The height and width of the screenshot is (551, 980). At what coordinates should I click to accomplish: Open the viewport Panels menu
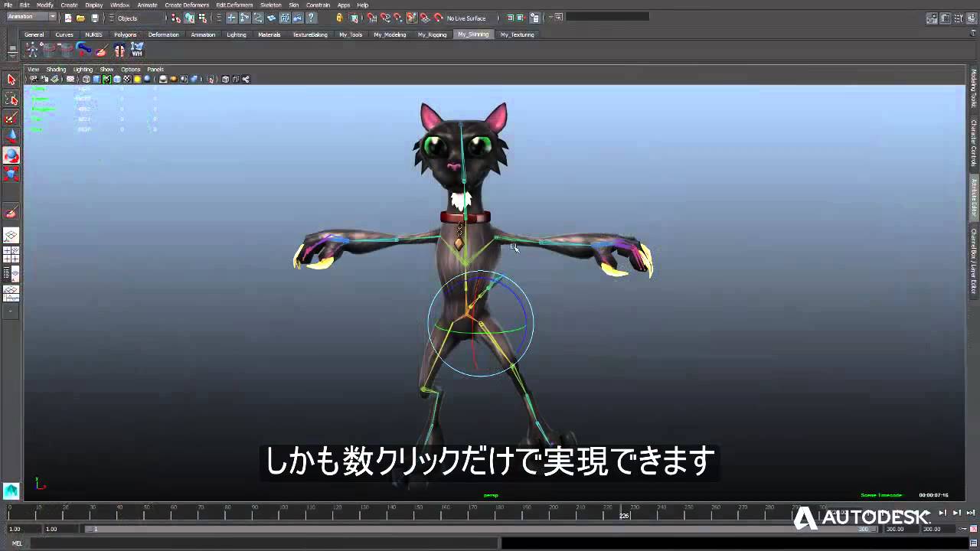[155, 69]
